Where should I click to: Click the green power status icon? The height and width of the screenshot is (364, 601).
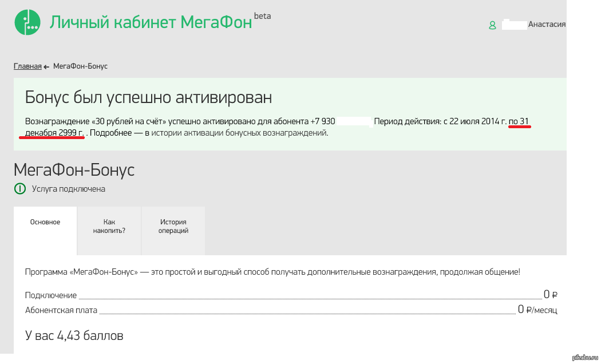(x=20, y=189)
